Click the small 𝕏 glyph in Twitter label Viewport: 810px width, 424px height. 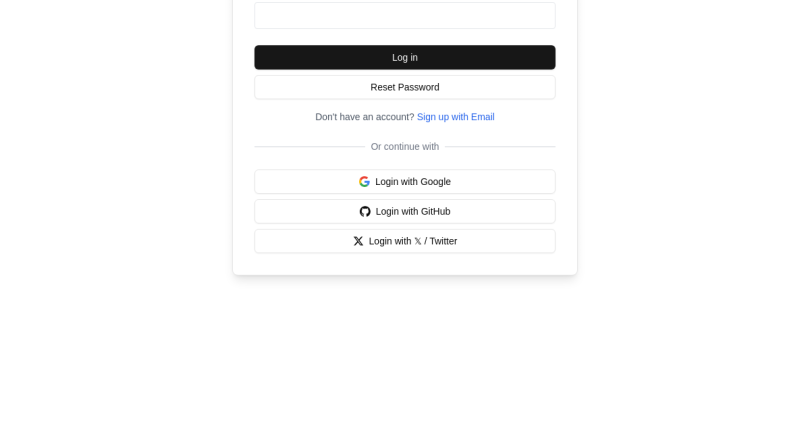pyautogui.click(x=418, y=242)
